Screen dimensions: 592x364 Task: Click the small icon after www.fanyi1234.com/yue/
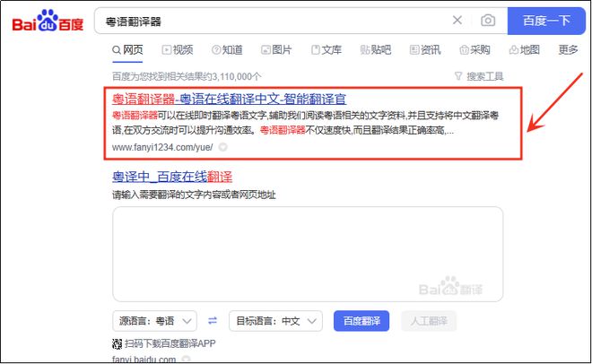click(222, 147)
